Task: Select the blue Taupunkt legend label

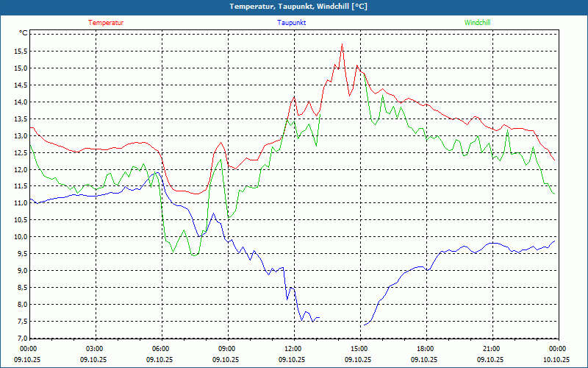Action: [x=292, y=23]
